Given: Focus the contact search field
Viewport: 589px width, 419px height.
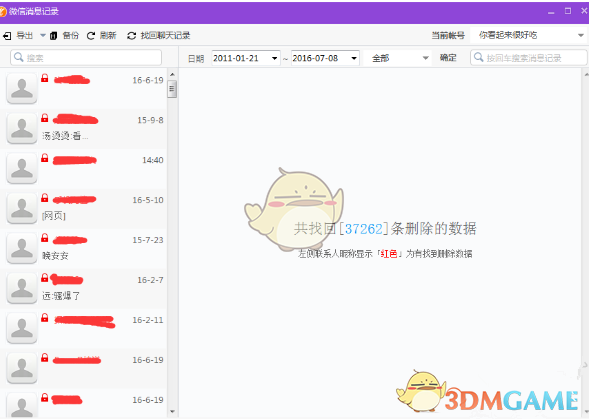Looking at the screenshot, I should 86,57.
